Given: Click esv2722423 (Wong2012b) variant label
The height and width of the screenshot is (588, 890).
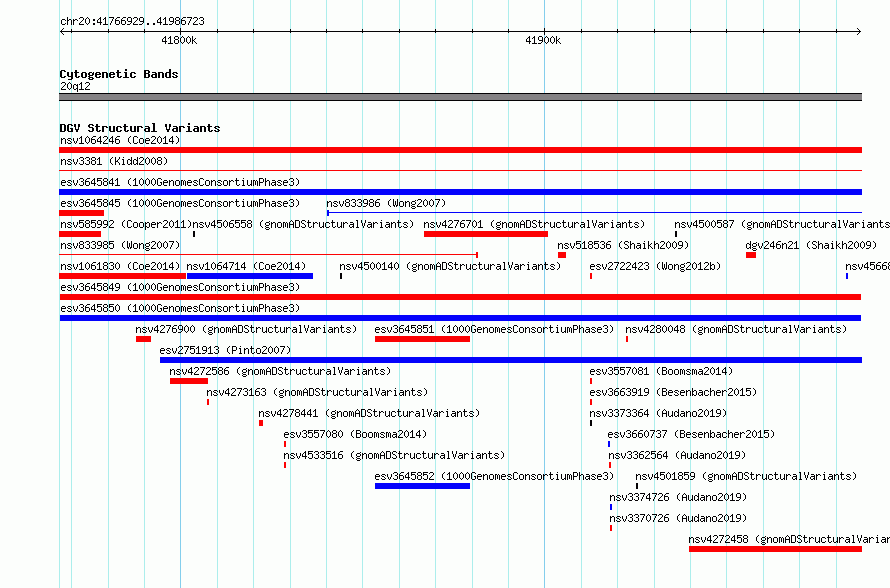Looking at the screenshot, I should pos(655,266).
